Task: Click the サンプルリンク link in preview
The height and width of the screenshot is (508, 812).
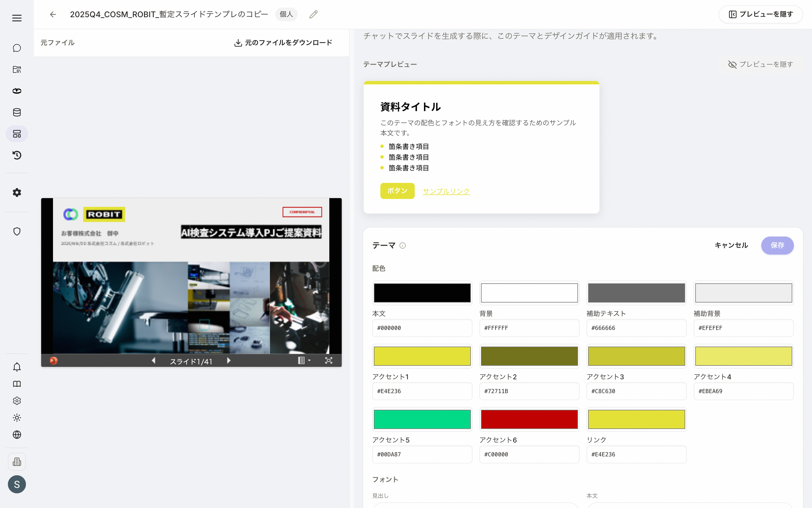Action: tap(446, 191)
